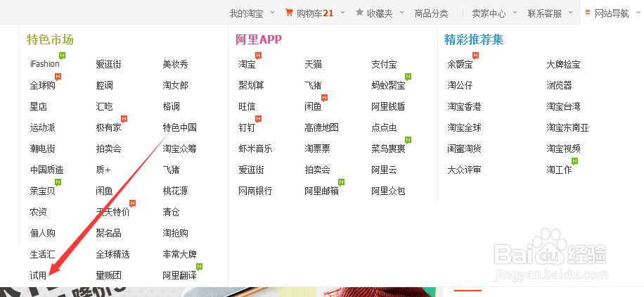Click the 质+ link
This screenshot has height=297, width=644.
coord(103,170)
